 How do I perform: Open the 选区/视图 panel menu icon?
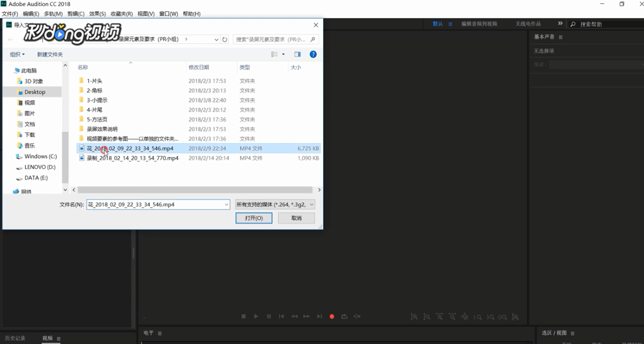coord(572,333)
